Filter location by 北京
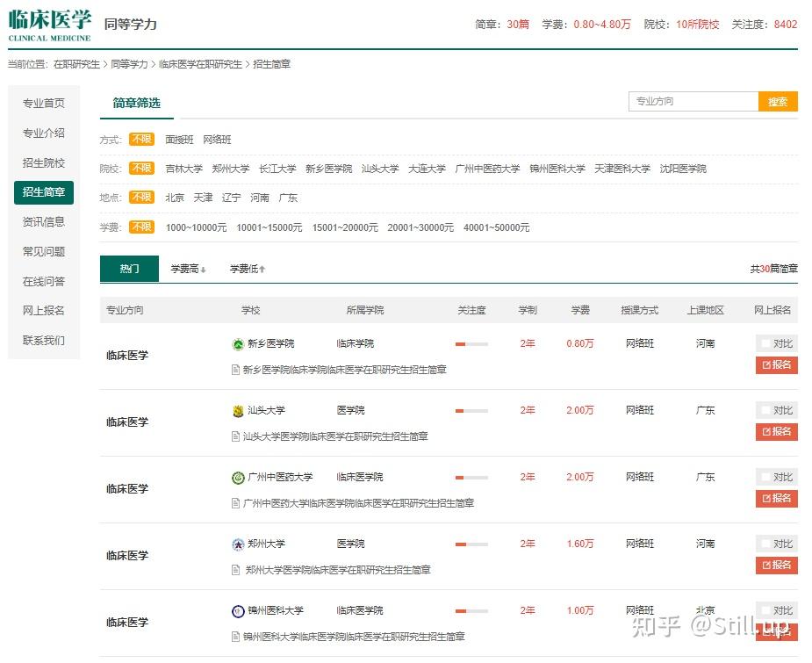This screenshot has height=663, width=812. (175, 198)
